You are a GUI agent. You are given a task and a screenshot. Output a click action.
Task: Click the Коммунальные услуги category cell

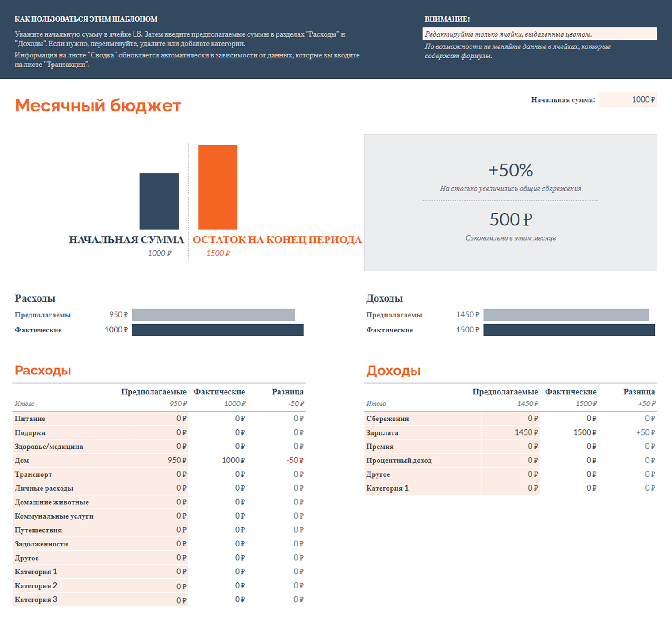71,516
